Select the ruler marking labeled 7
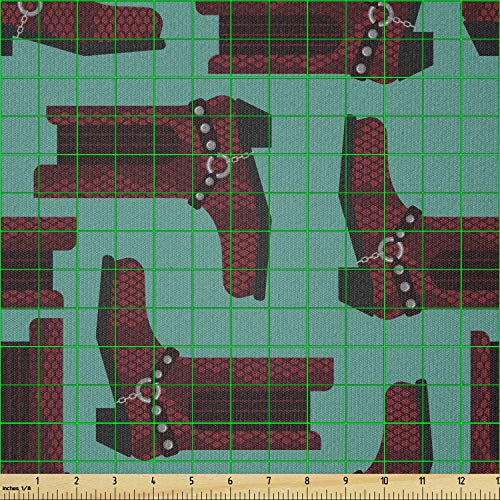 [269, 481]
